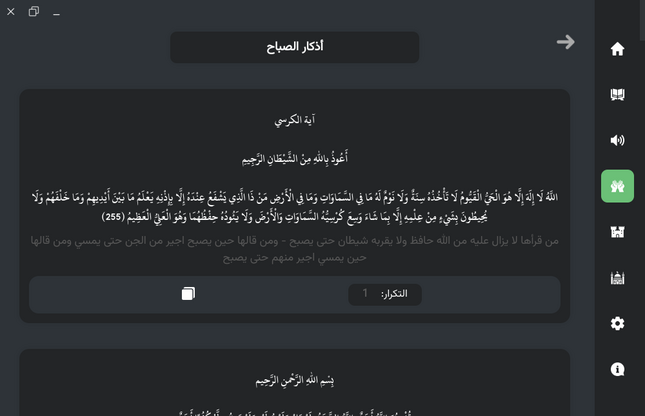Viewport: 645px width, 416px height.
Task: Copy the Ayat al-Kursi dhikr text
Action: (188, 293)
